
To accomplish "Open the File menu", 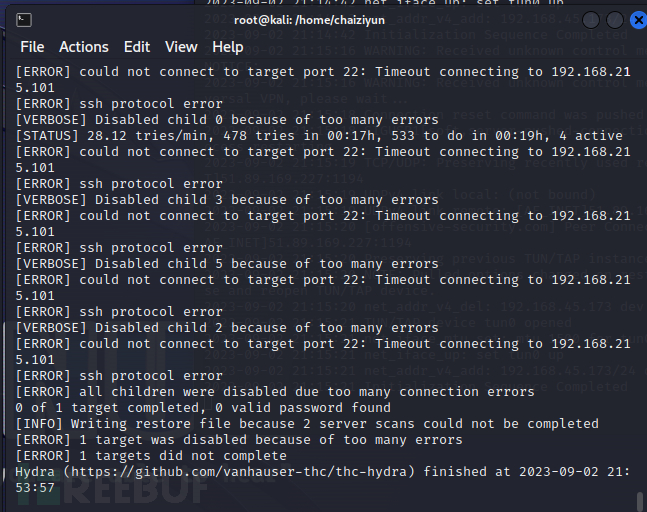I will [32, 47].
